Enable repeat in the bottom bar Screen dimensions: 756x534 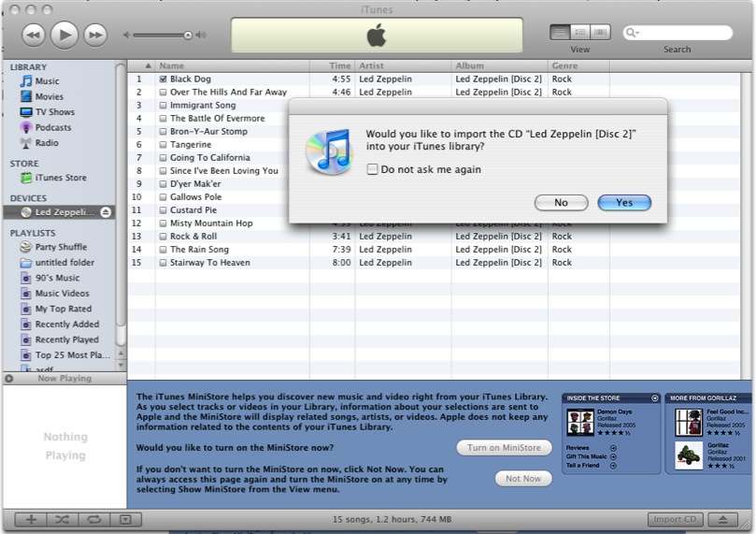point(93,520)
